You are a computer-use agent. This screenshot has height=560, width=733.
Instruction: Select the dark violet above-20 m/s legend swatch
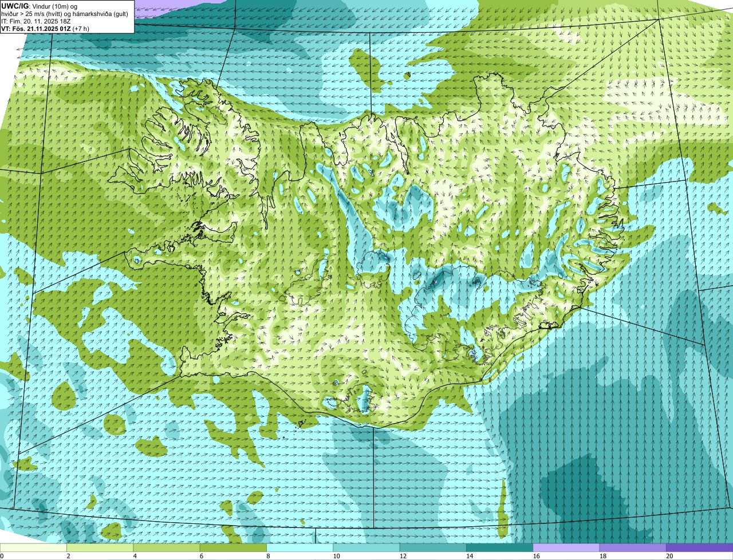[x=699, y=547]
